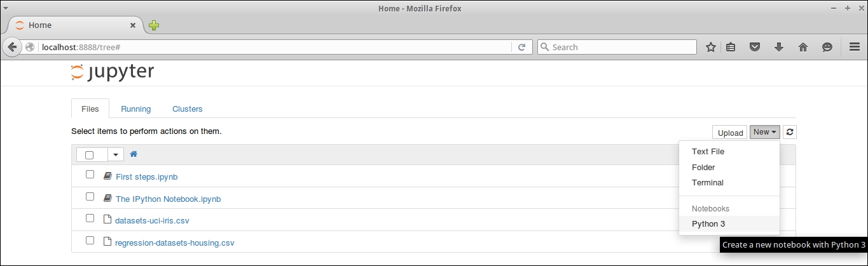This screenshot has width=868, height=266.
Task: Click the refresh notebook list icon
Action: (790, 132)
